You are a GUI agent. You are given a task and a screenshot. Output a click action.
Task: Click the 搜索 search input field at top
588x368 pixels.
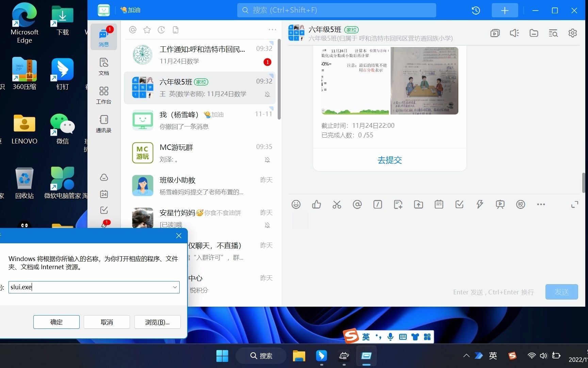point(336,10)
